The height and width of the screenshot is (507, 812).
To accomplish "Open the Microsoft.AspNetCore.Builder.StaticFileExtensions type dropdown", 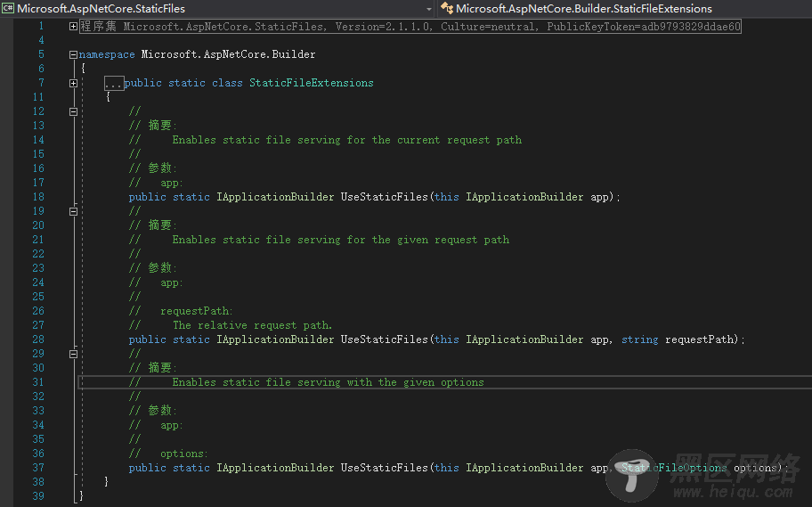I will [626, 8].
